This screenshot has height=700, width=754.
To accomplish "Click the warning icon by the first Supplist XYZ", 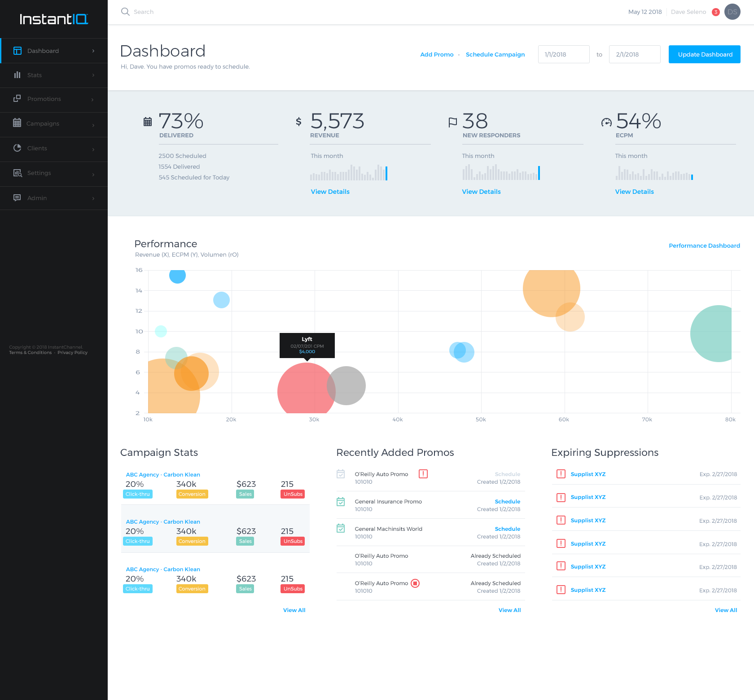I will [x=561, y=474].
